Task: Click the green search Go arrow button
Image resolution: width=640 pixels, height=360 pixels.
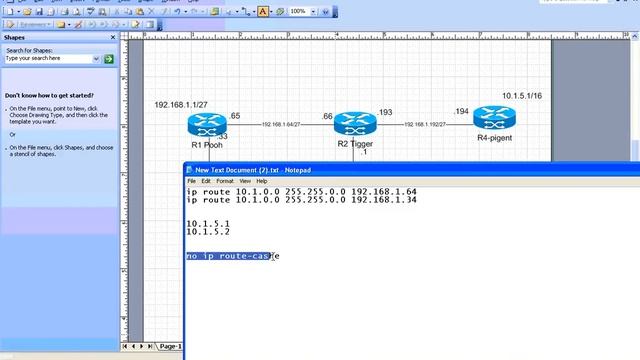Action: coord(109,59)
